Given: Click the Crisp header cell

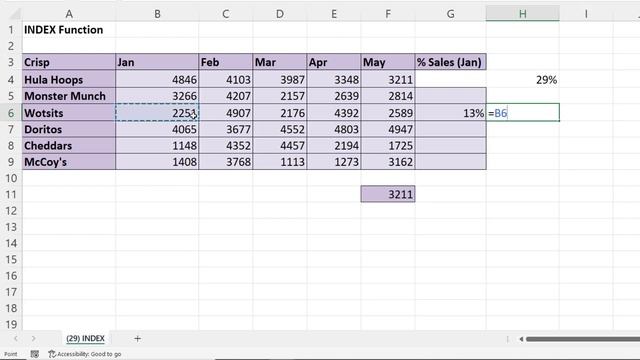Looking at the screenshot, I should (x=69, y=62).
